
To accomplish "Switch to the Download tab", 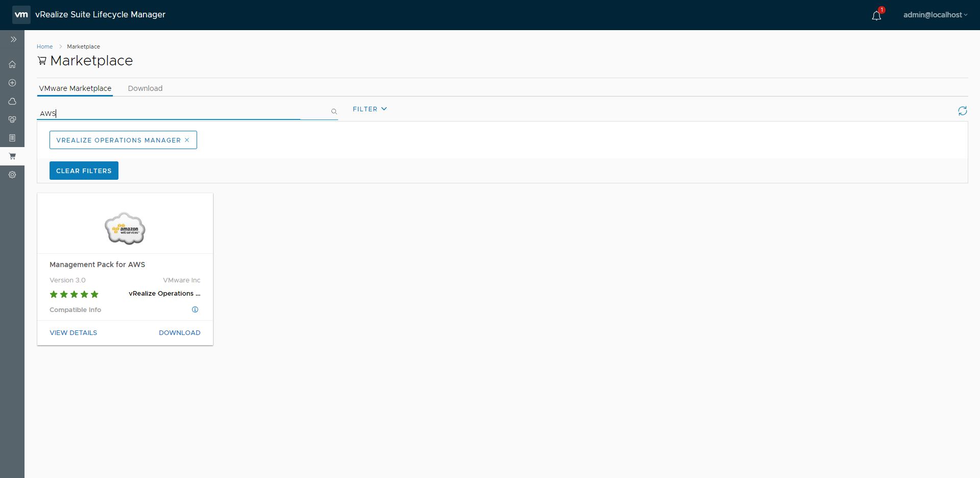I will click(145, 88).
